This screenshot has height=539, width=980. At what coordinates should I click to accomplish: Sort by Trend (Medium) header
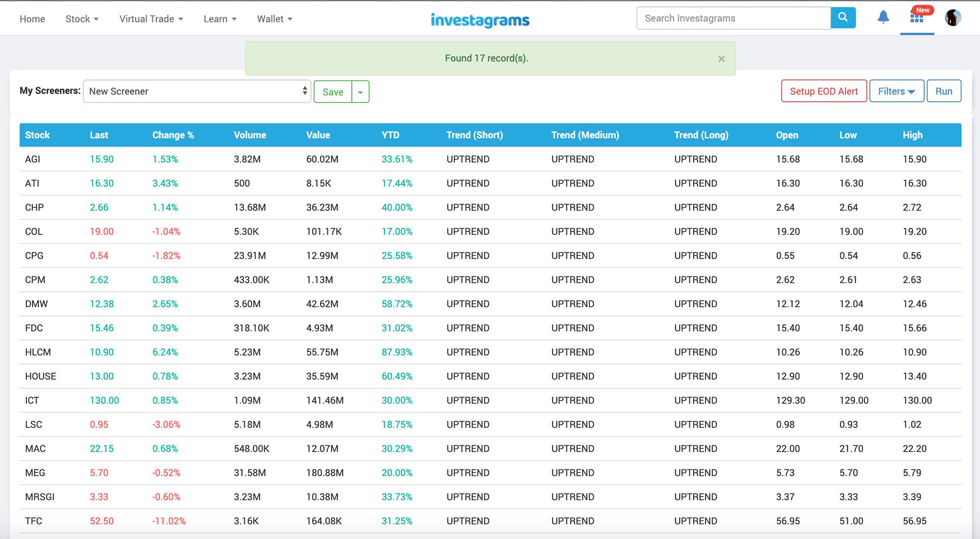click(x=585, y=135)
